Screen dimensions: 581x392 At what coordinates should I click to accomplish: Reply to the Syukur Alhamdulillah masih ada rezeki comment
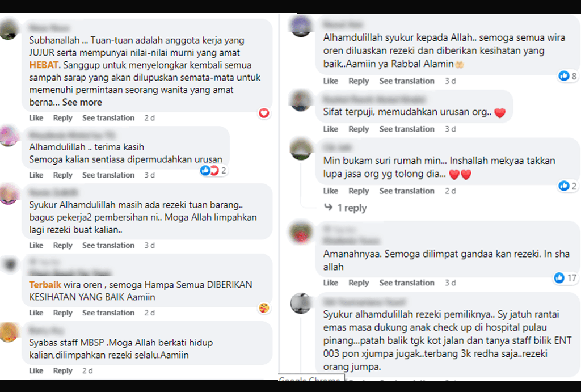pos(62,245)
